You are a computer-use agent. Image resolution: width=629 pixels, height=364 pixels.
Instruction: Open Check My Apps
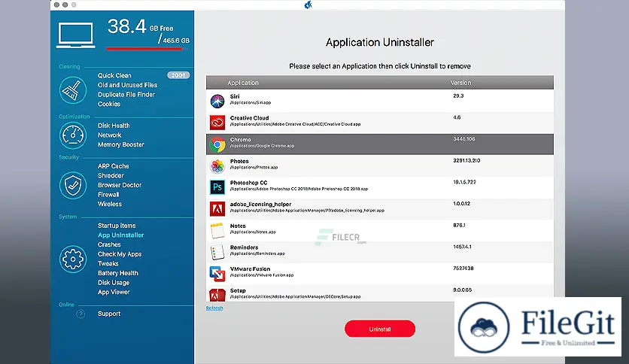[120, 254]
